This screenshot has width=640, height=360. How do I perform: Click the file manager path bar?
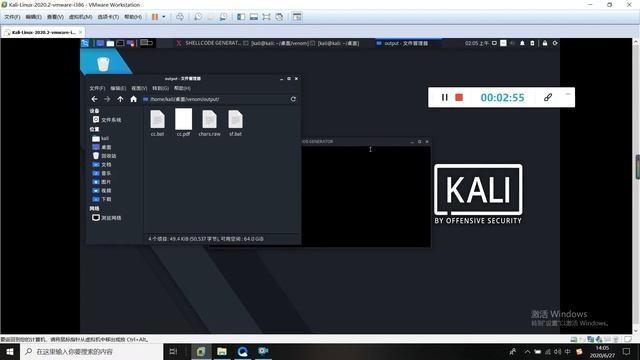[215, 99]
